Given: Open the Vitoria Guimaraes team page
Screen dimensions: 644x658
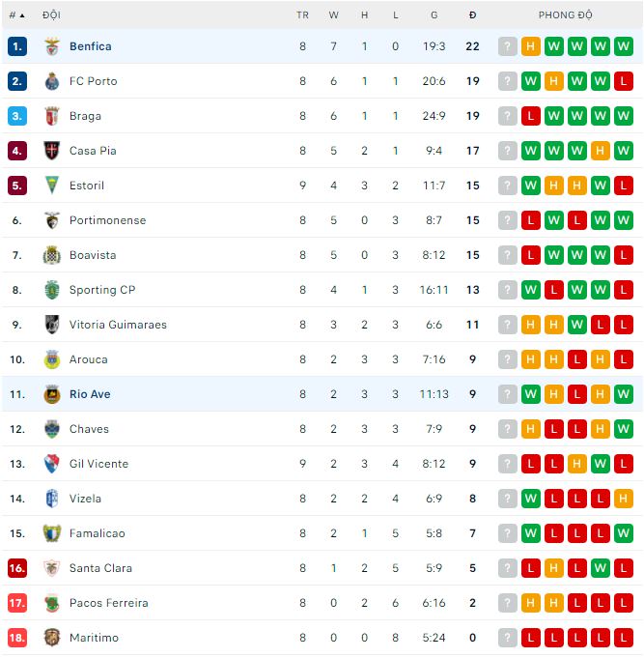Looking at the screenshot, I should [x=118, y=325].
